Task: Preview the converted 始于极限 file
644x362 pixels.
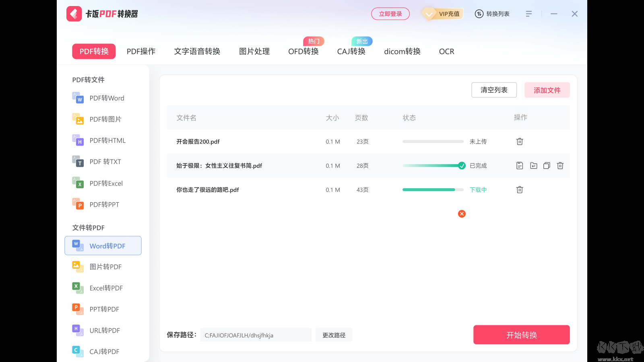Action: click(x=520, y=165)
